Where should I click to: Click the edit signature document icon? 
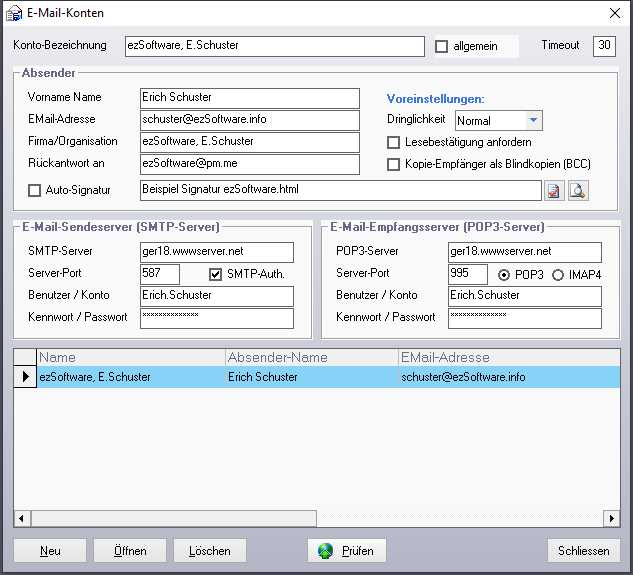(x=555, y=190)
